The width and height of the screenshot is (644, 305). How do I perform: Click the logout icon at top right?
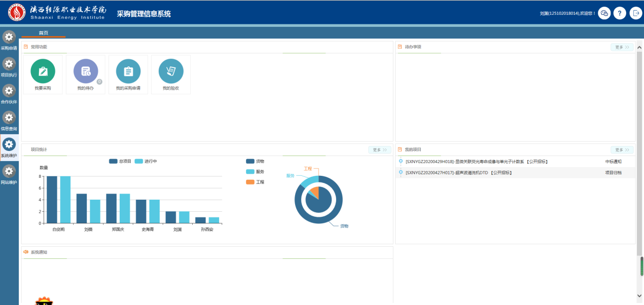pyautogui.click(x=635, y=13)
